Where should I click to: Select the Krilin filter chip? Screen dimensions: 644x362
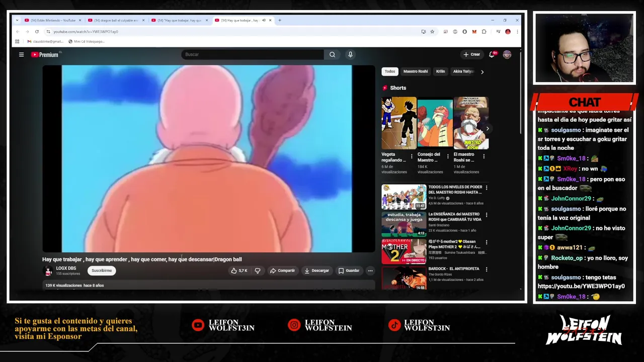[x=441, y=71]
